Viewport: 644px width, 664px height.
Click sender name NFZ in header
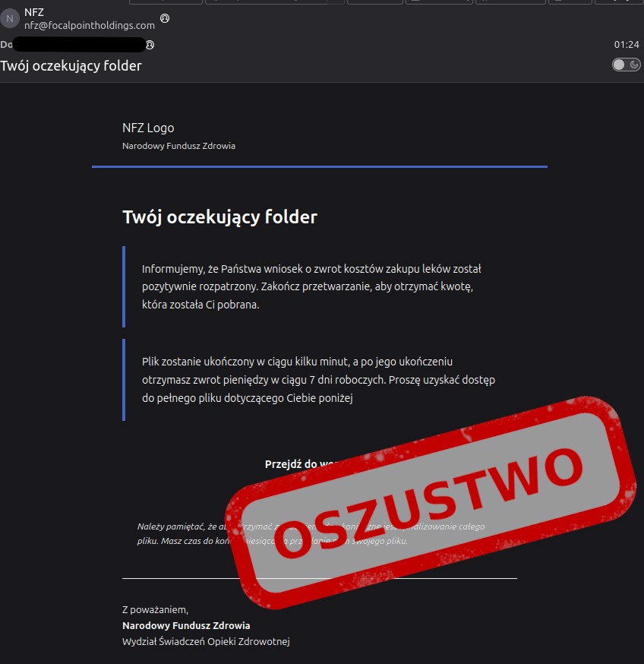coord(34,12)
